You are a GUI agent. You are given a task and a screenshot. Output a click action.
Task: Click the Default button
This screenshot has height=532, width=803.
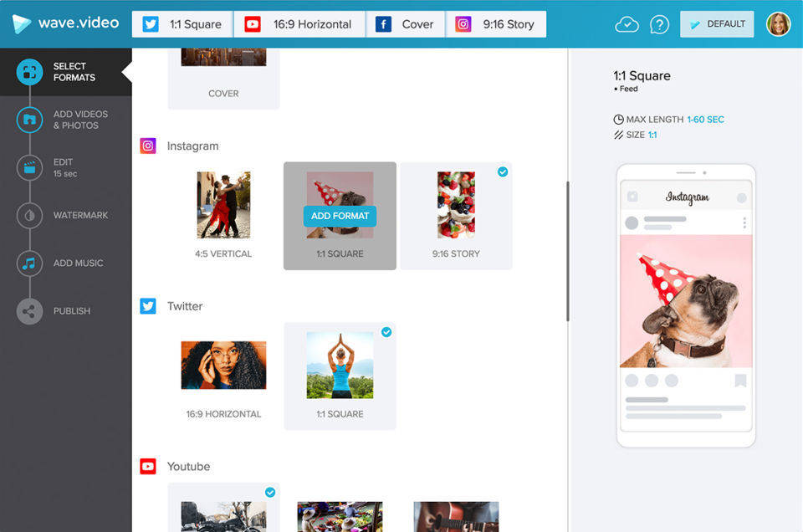(717, 24)
